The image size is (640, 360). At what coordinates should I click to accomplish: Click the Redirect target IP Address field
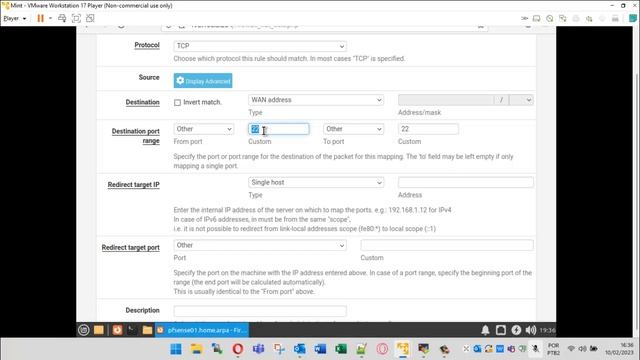coord(466,182)
